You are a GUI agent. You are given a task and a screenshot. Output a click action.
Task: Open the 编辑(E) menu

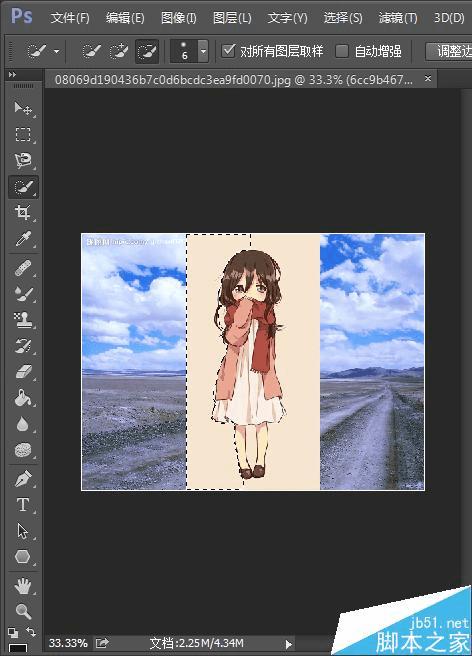click(x=125, y=18)
